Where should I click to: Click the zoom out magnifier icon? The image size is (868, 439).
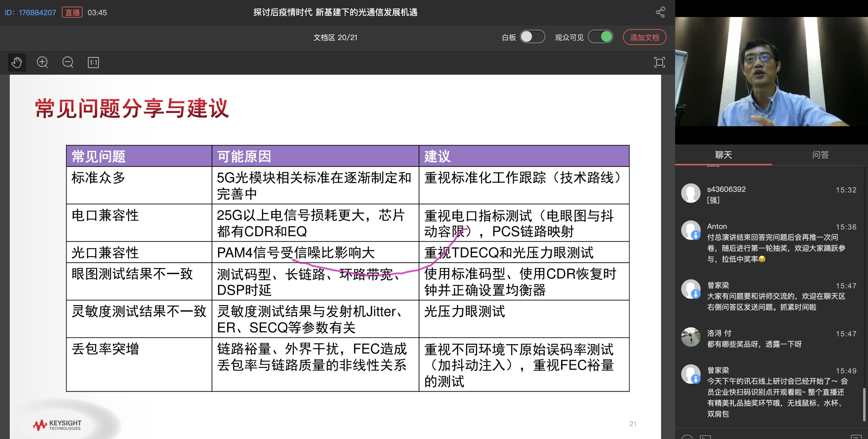68,62
